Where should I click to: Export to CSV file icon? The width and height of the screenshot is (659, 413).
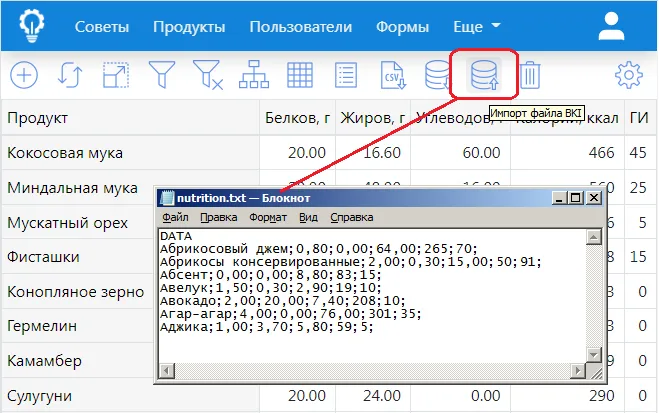(393, 75)
